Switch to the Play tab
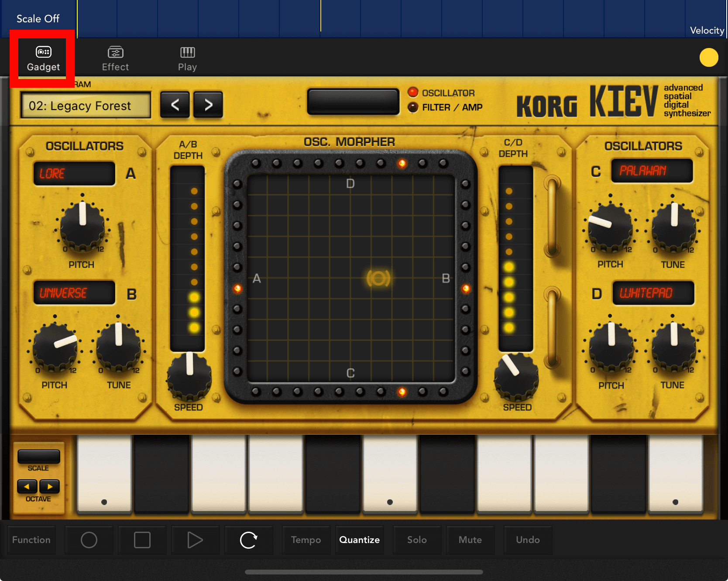This screenshot has width=728, height=581. (x=187, y=59)
